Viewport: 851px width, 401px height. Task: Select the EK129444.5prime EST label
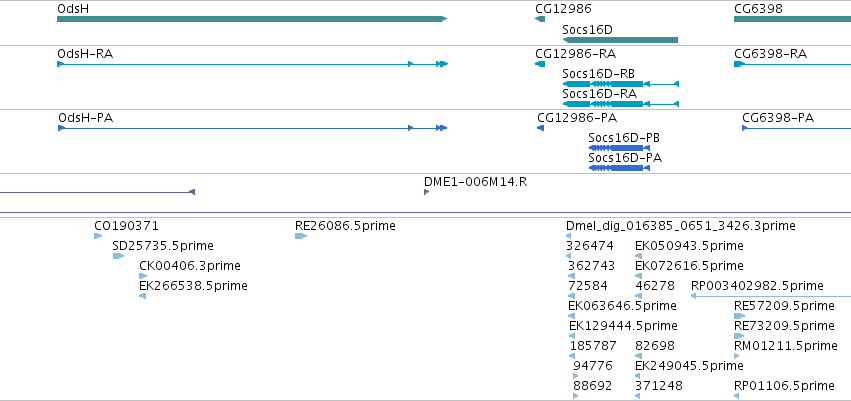click(x=624, y=326)
